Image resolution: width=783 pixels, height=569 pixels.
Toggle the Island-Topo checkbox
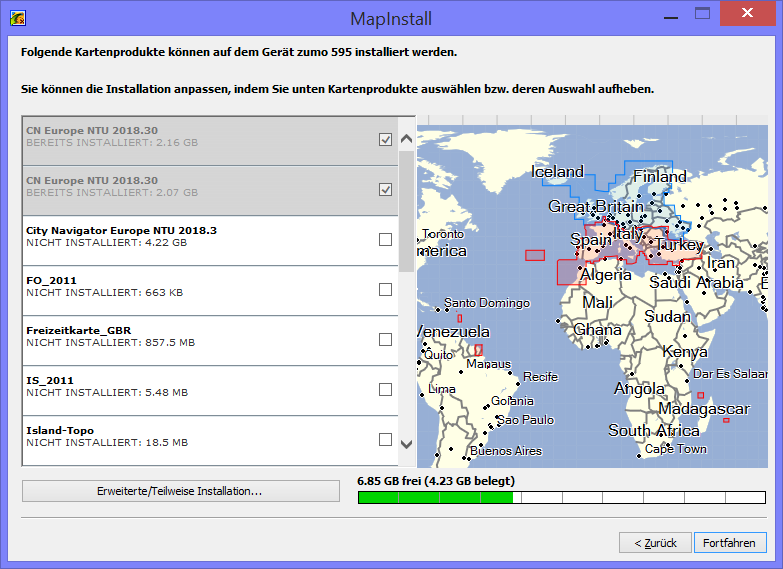(385, 440)
